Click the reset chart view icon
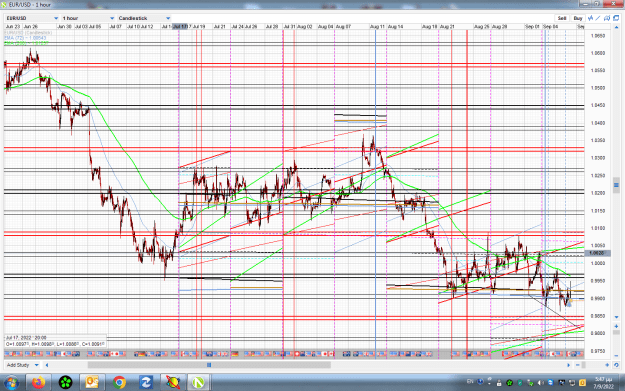 click(x=616, y=365)
